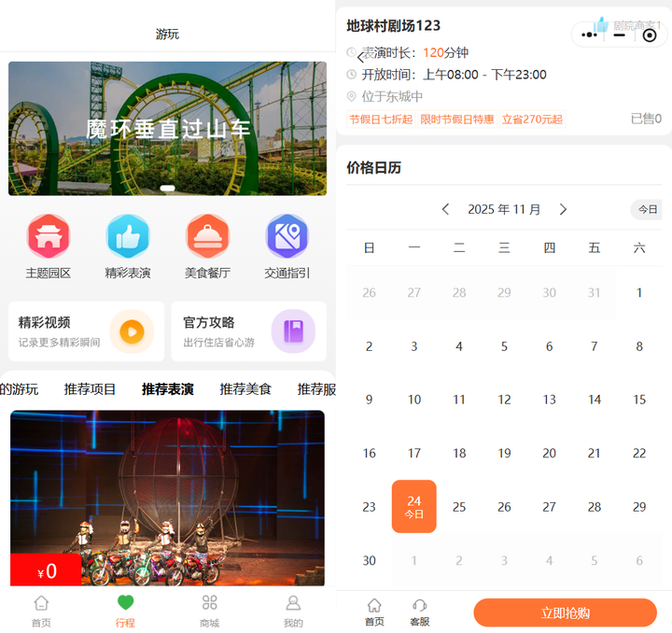Open the 交通指引 map guide icon

pyautogui.click(x=287, y=237)
